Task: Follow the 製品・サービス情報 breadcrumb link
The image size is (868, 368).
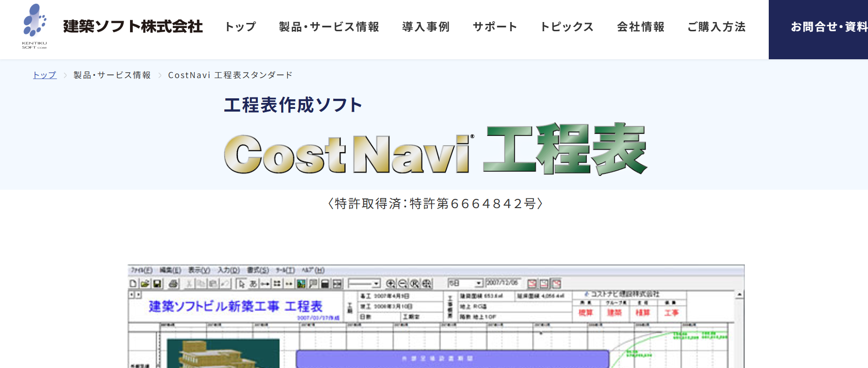Action: click(112, 75)
